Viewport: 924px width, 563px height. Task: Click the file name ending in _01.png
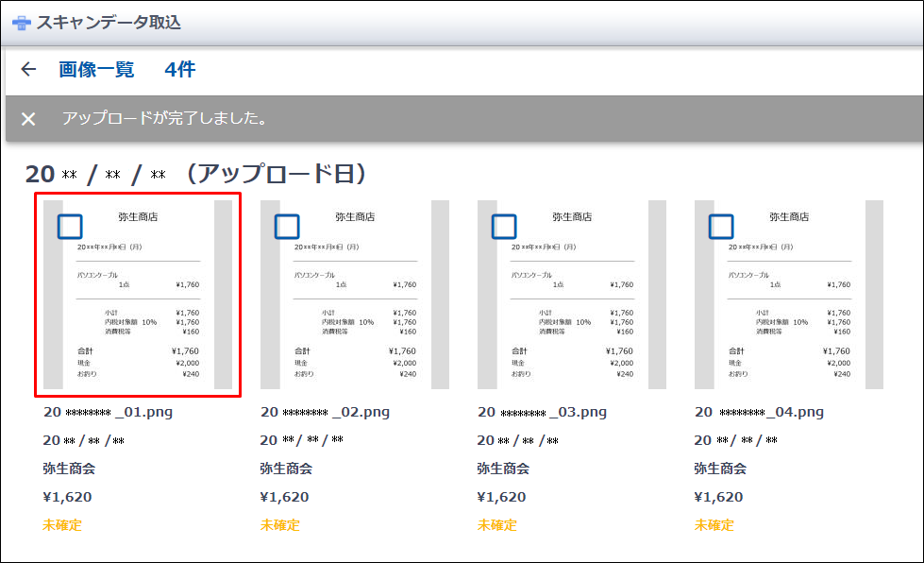(108, 412)
